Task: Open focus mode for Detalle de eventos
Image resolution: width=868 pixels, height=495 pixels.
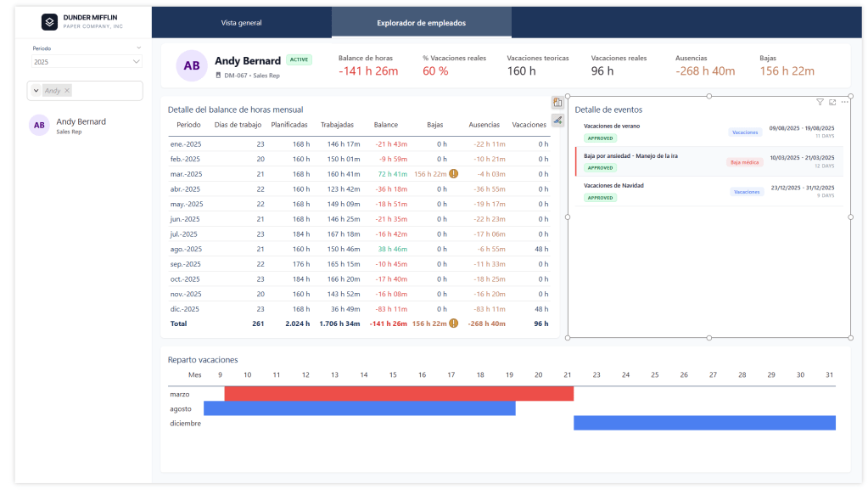Action: pos(832,102)
